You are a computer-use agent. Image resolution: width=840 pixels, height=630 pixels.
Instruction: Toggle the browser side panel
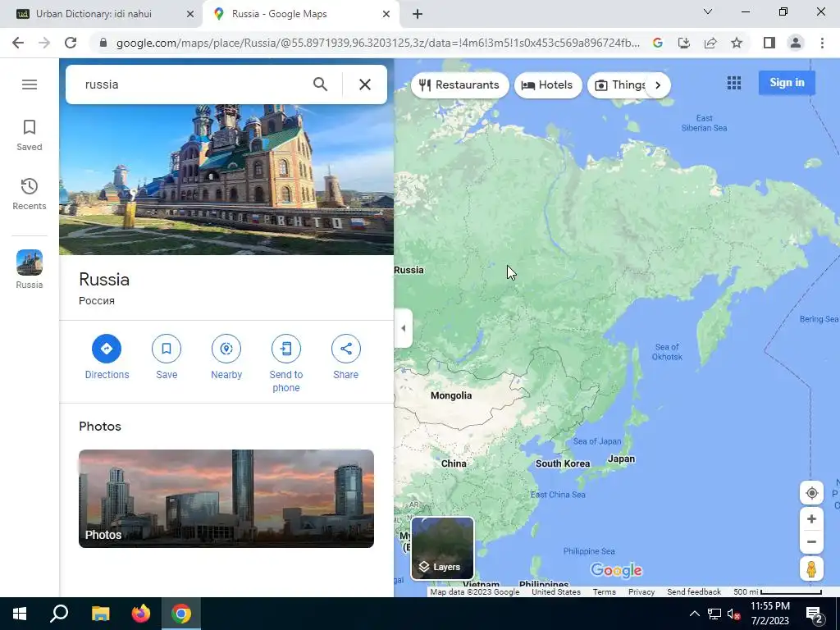[769, 43]
